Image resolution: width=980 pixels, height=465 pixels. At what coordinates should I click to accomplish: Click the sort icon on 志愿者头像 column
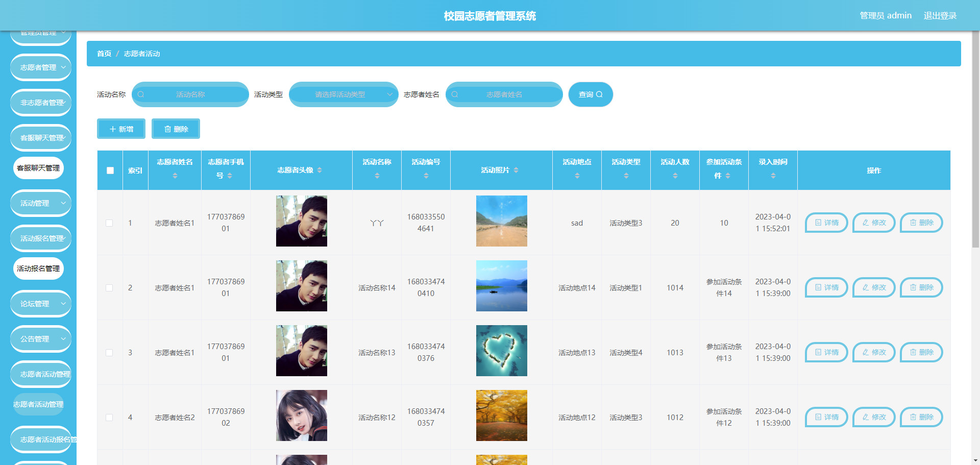pos(320,170)
